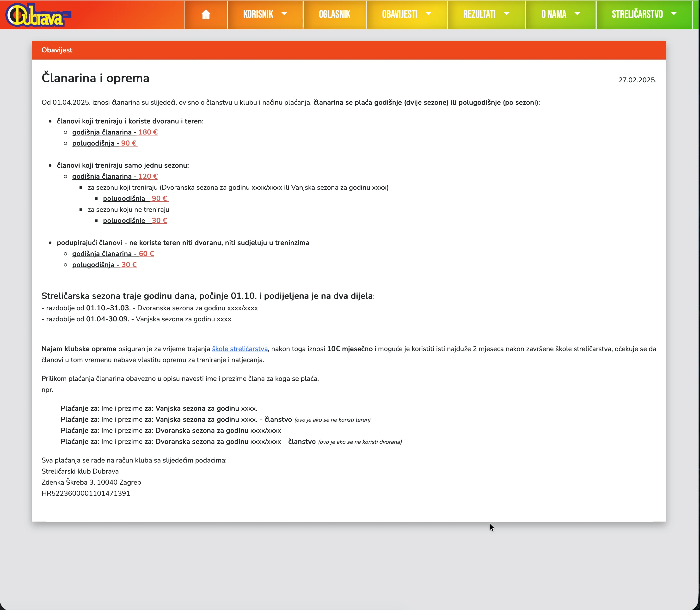Follow the škole streličarstva link
This screenshot has width=700, height=610.
(x=240, y=349)
